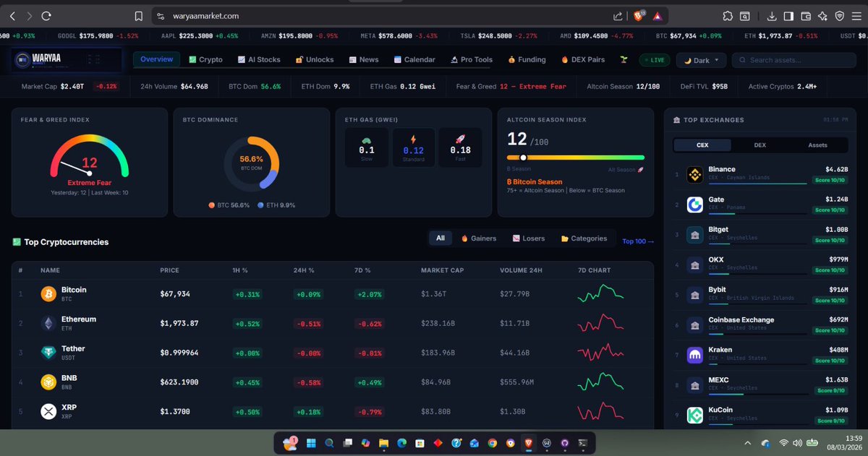This screenshot has height=456, width=868.
Task: Click the Ethereum coin icon in the table
Action: (x=48, y=323)
